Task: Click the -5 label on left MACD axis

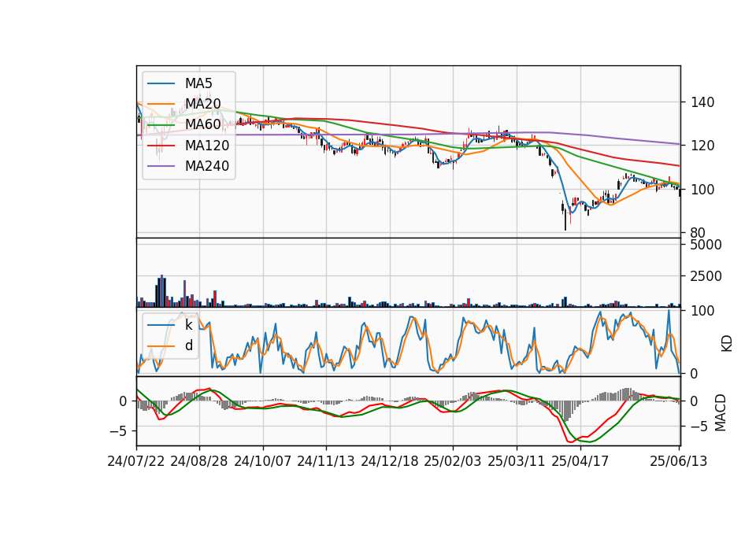Action: click(x=117, y=430)
